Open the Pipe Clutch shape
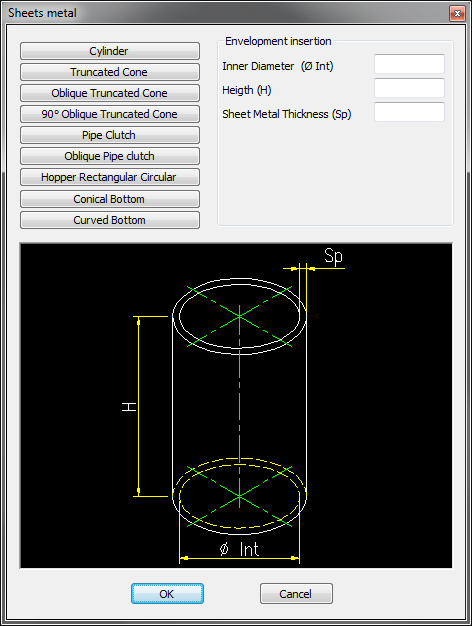Screen dimensions: 472x626 pos(110,135)
